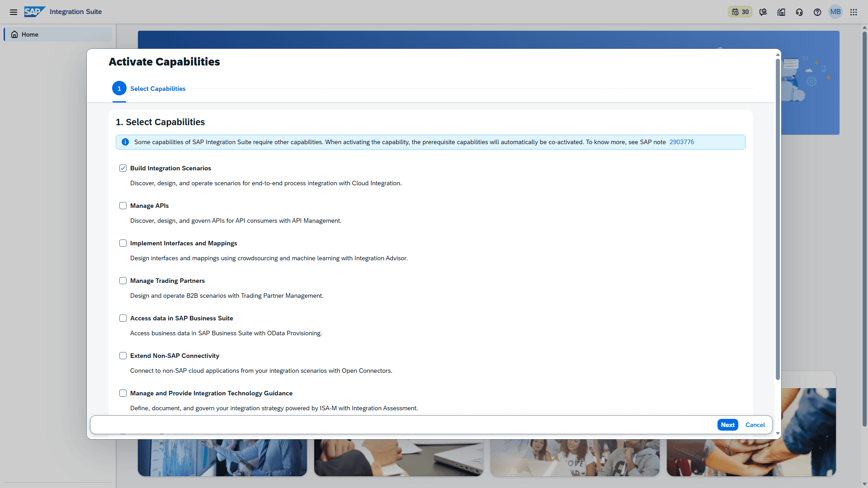Click the info icon in the message strip
Image resolution: width=868 pixels, height=488 pixels.
125,142
